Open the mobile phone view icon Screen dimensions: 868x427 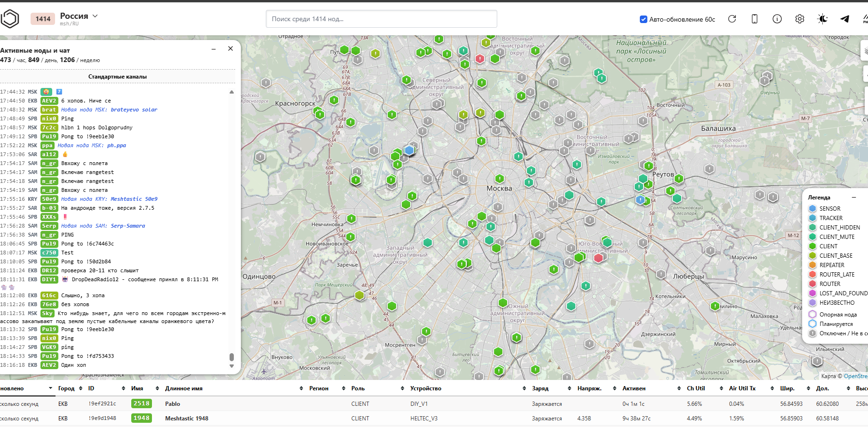coord(755,19)
